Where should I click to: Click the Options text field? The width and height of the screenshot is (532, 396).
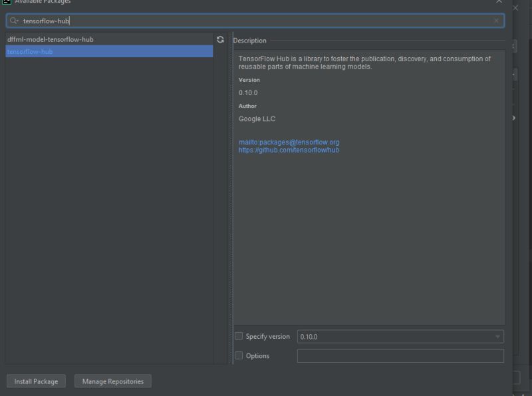(399, 355)
